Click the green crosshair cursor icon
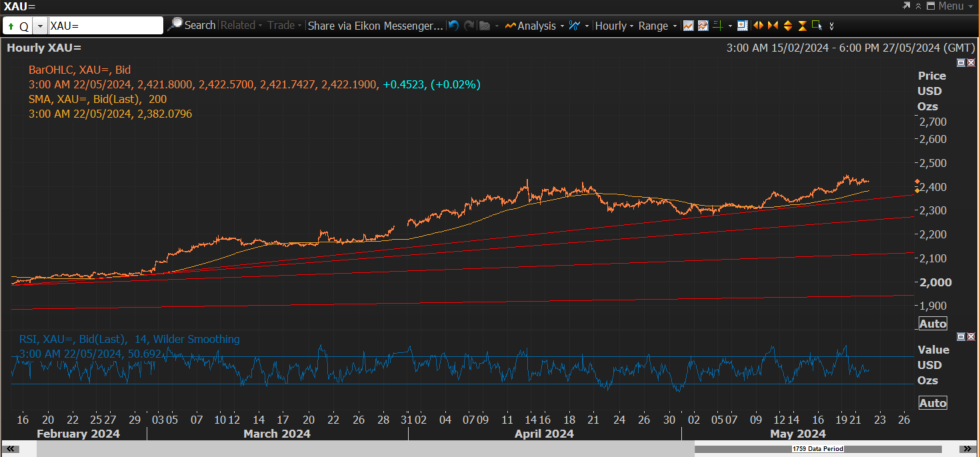The height and width of the screenshot is (457, 980). (718, 26)
